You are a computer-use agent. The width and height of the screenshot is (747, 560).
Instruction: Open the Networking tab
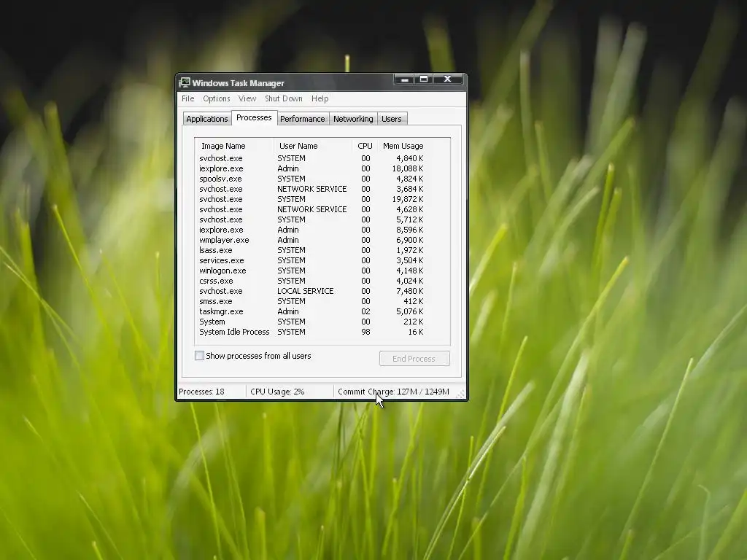(353, 119)
